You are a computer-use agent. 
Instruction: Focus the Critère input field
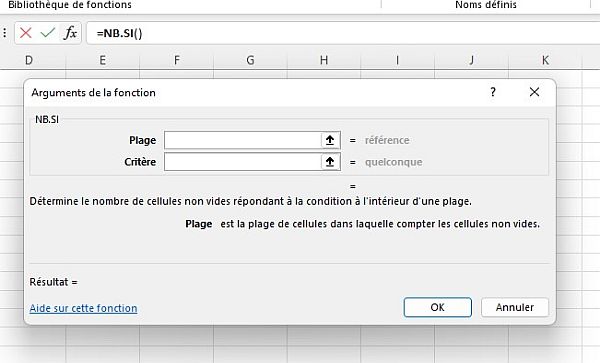tap(243, 162)
